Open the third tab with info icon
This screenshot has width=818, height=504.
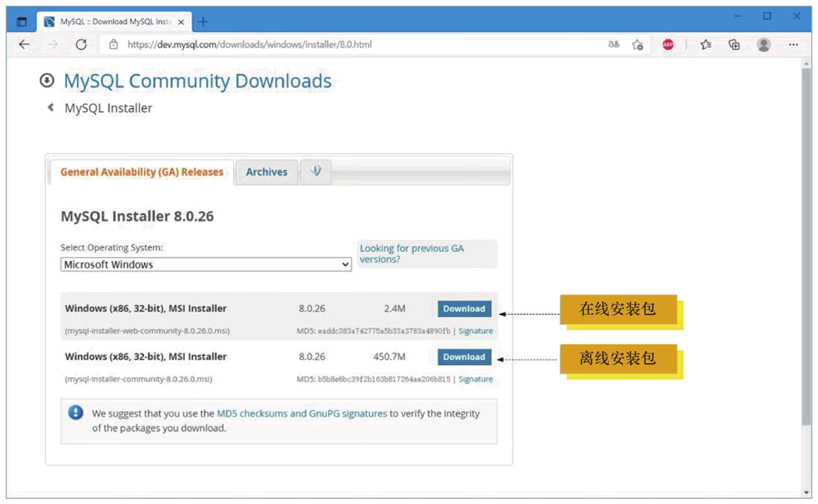(x=316, y=171)
